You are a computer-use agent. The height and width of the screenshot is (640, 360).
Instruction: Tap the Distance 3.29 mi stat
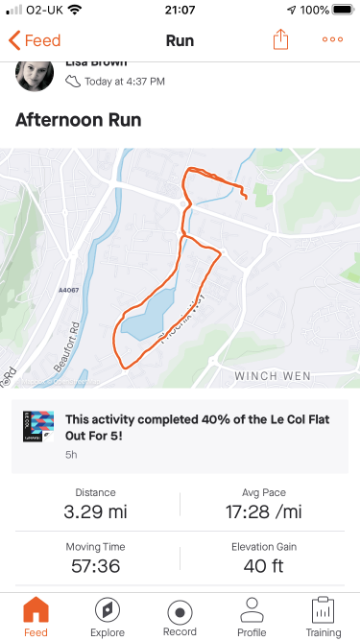click(x=96, y=504)
